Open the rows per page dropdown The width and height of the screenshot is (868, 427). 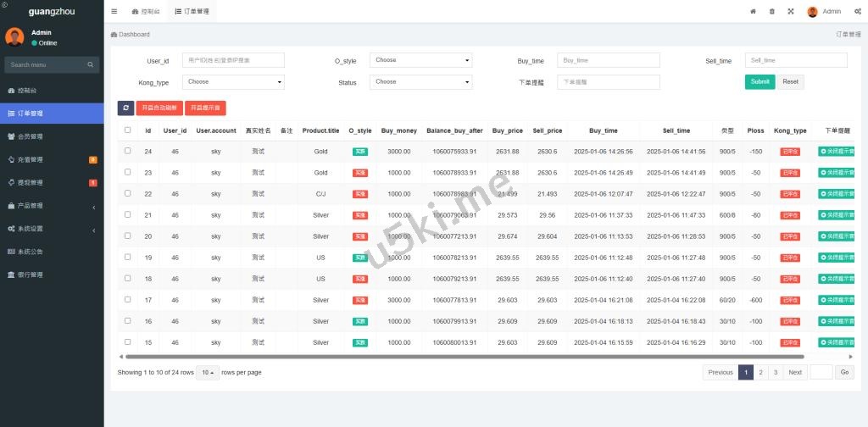tap(208, 373)
